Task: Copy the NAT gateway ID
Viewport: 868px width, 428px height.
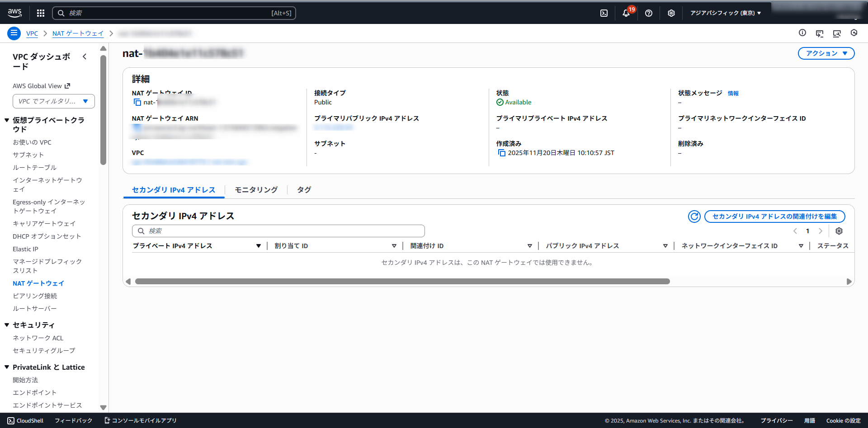Action: coord(137,103)
